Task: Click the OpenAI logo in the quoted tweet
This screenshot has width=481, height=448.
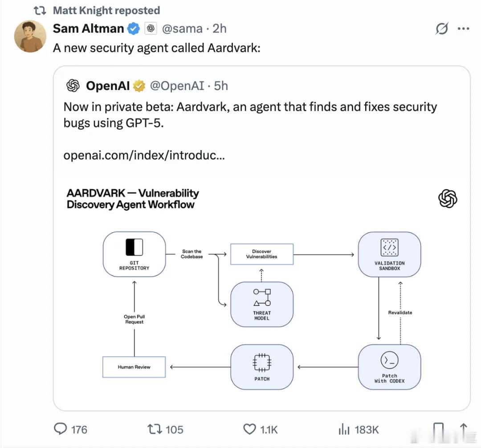Action: point(73,85)
